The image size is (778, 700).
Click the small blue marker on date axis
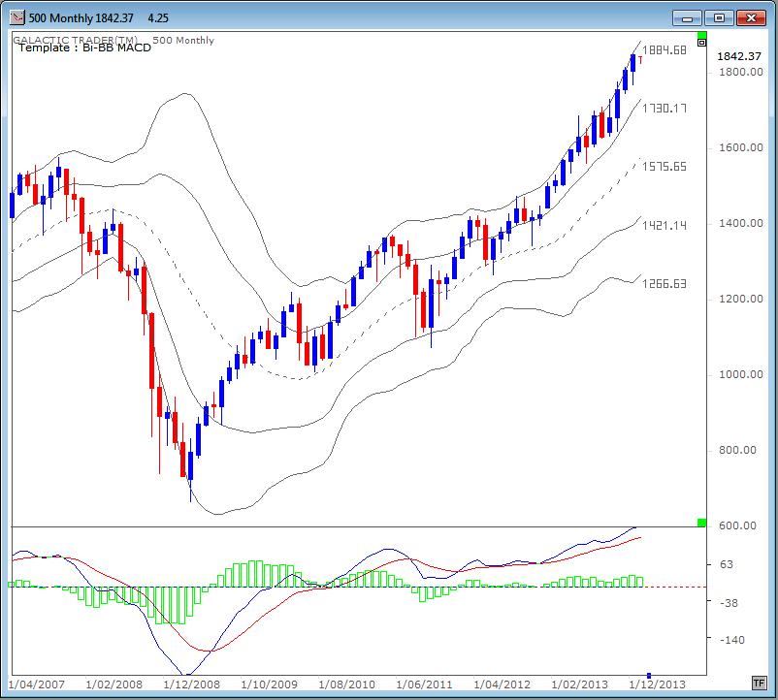(649, 676)
